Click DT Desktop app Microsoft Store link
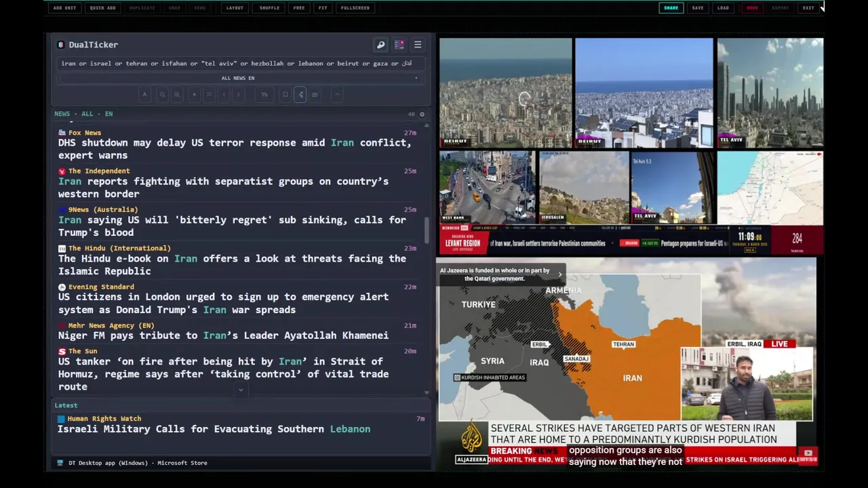 (x=138, y=463)
